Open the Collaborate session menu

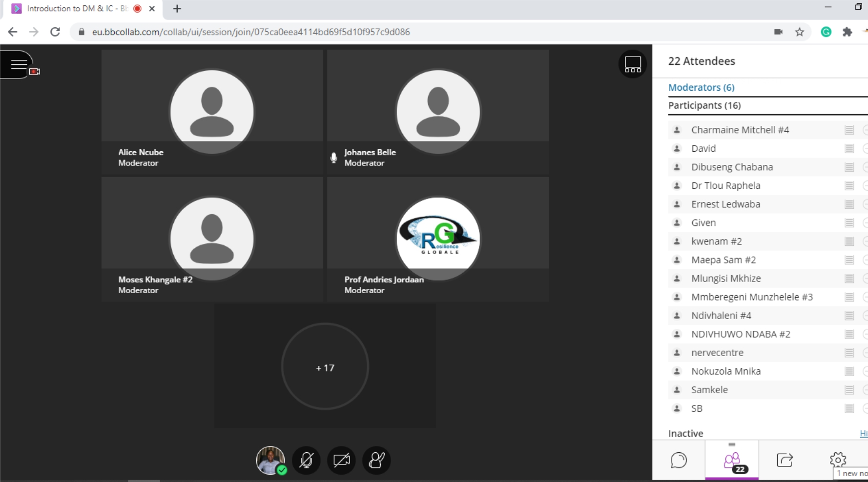coord(19,64)
